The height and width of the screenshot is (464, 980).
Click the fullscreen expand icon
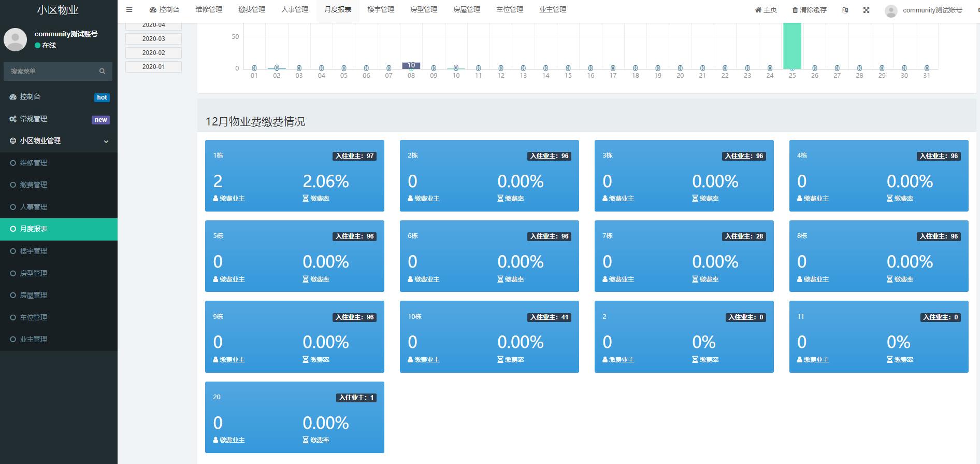click(866, 10)
